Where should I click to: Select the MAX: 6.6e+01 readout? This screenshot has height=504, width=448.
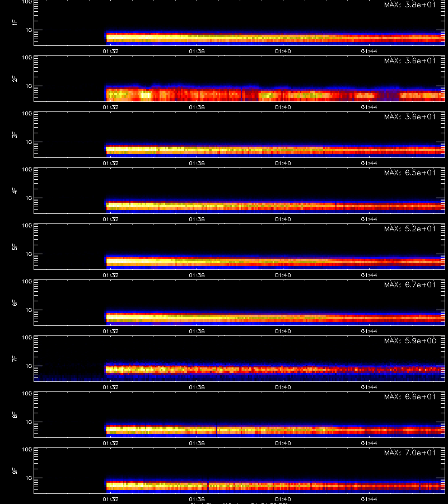click(410, 396)
